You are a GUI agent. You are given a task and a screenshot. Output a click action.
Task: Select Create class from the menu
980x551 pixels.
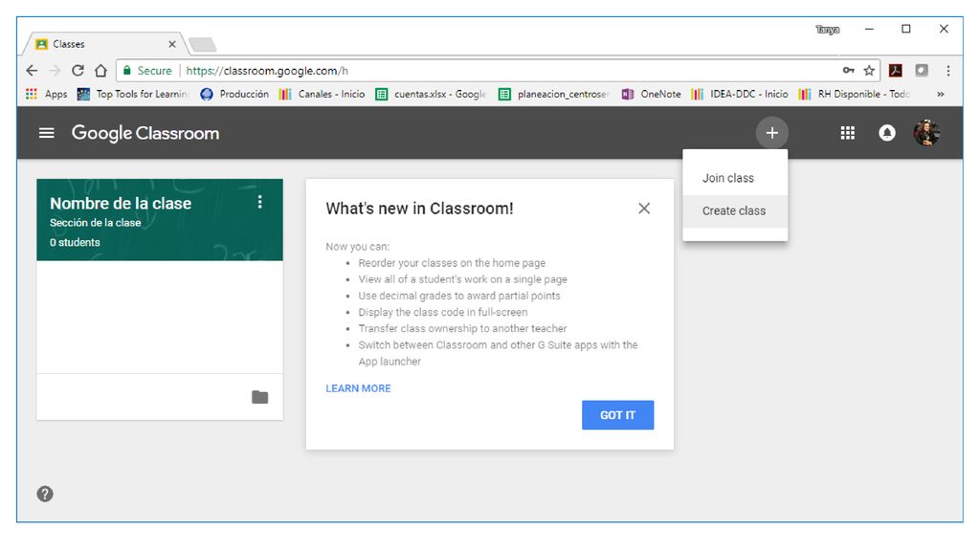tap(735, 211)
